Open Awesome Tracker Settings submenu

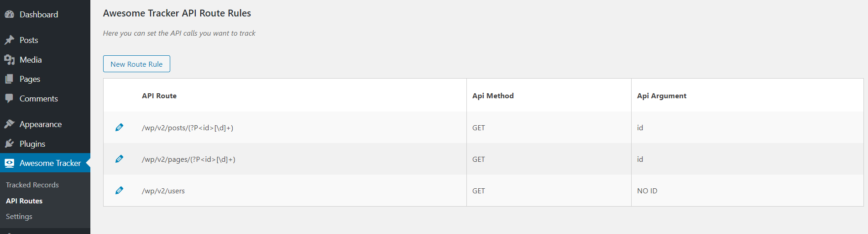pos(19,217)
